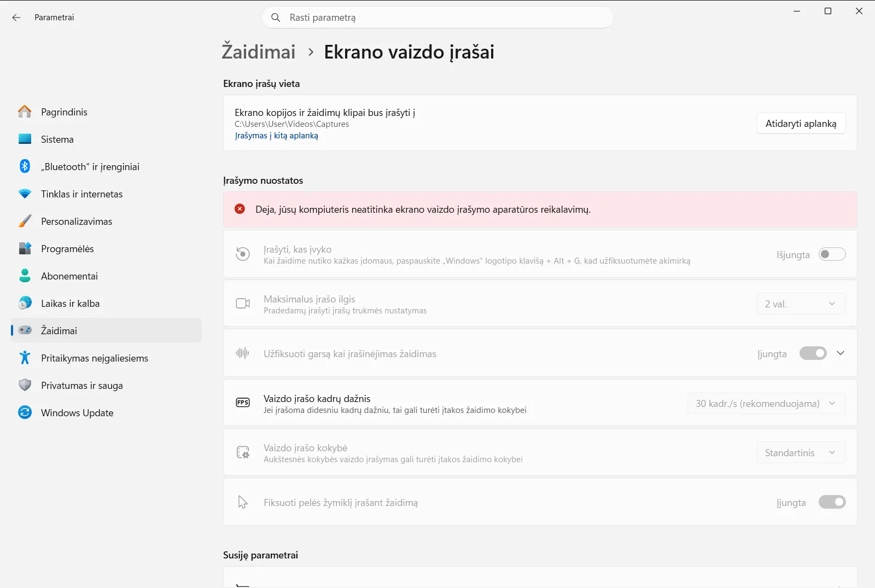Toggle the Užfiksuoti garsą switch
The width and height of the screenshot is (875, 588).
click(813, 353)
